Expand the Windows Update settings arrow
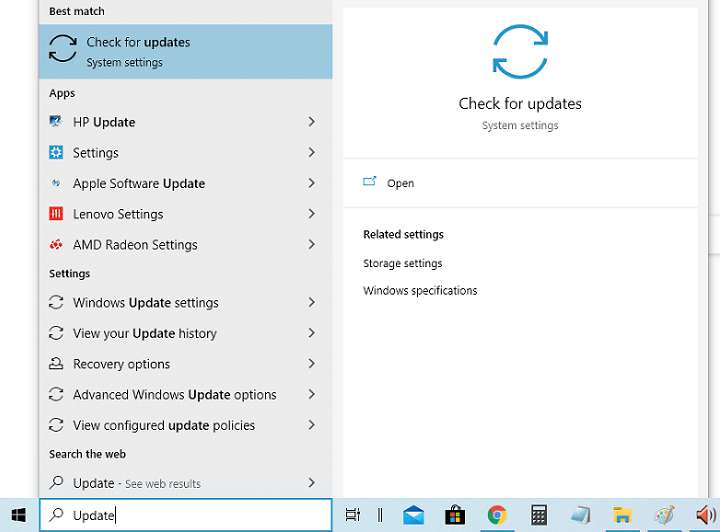The image size is (720, 532). pos(312,302)
